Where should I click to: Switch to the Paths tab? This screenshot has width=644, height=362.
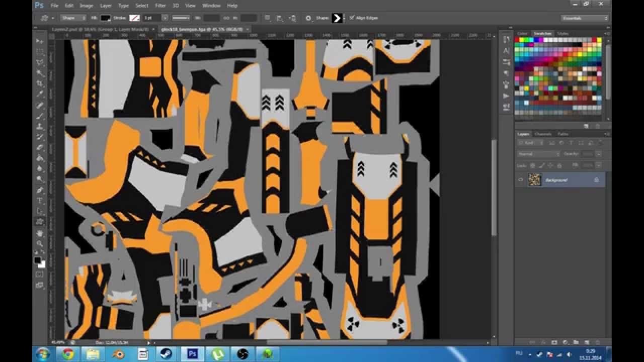tap(563, 134)
